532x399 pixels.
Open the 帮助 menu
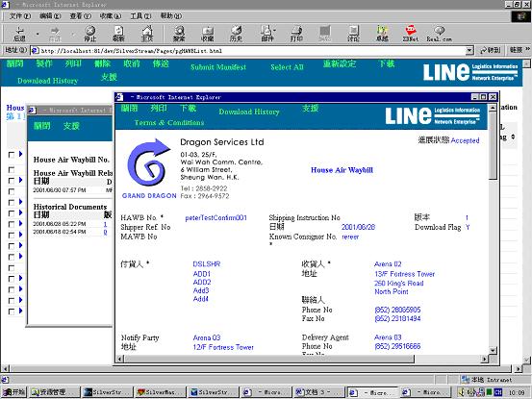[170, 16]
